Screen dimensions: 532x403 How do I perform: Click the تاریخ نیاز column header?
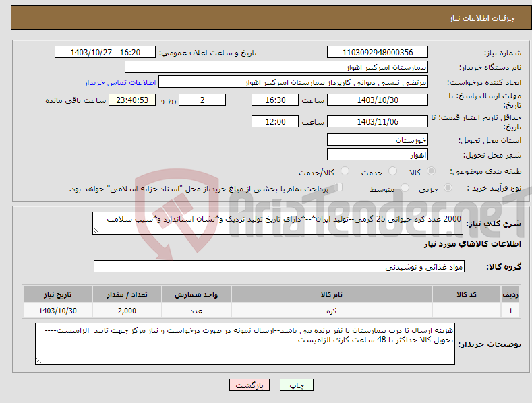pos(58,294)
